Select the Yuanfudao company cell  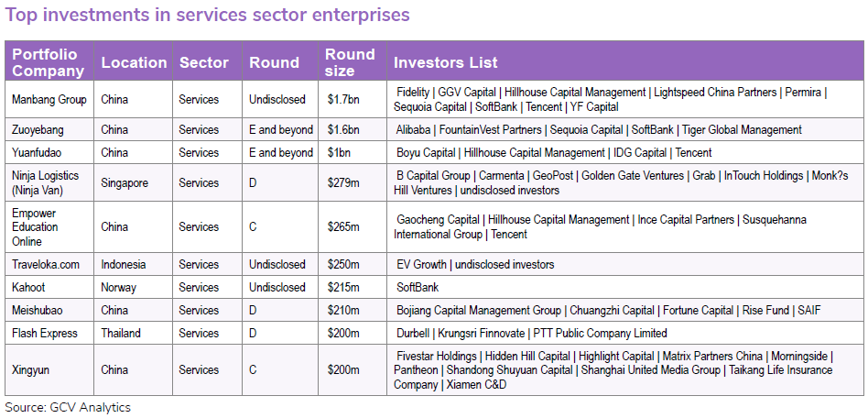pyautogui.click(x=39, y=152)
